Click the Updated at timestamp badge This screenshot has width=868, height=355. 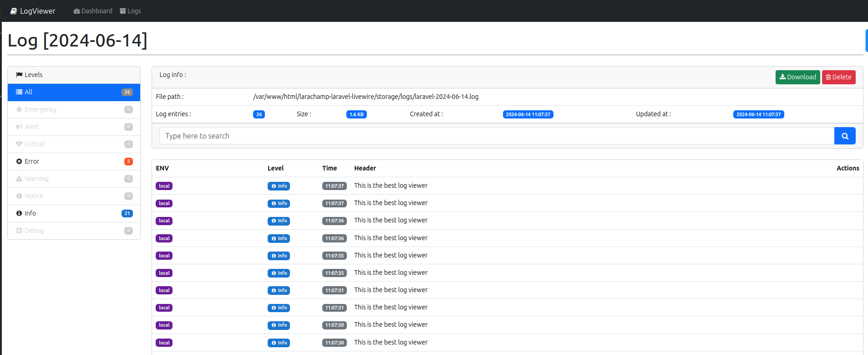(x=759, y=114)
